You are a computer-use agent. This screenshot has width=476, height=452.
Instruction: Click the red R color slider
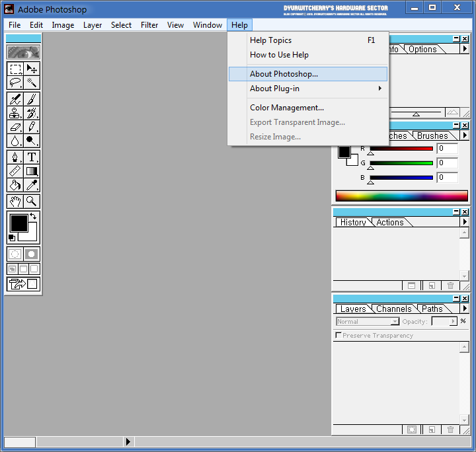(x=401, y=149)
